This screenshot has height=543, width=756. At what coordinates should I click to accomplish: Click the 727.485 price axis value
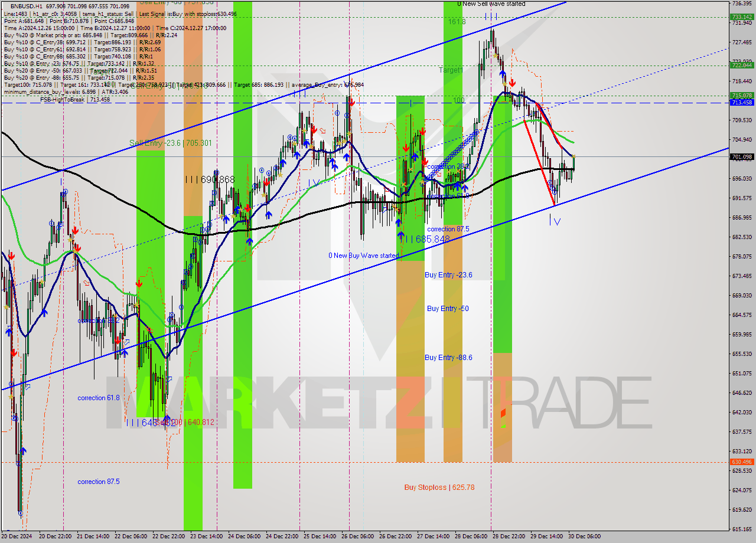(x=742, y=42)
